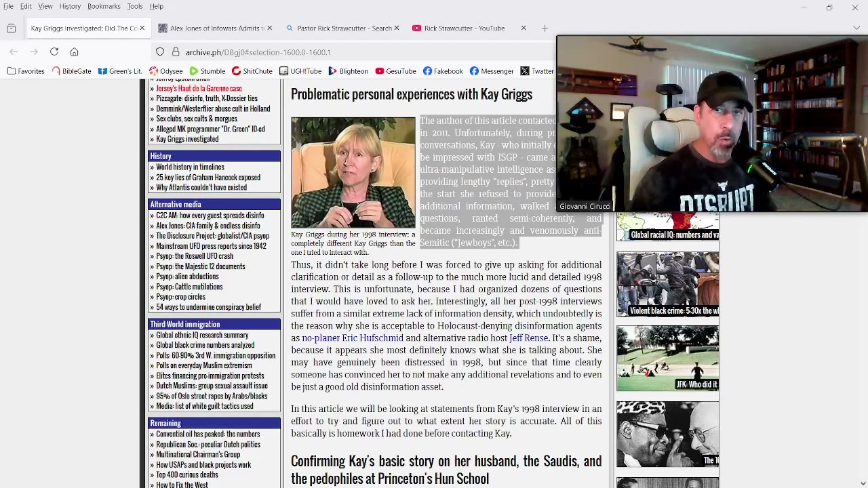This screenshot has height=488, width=868.
Task: Follow the Jeff Rense link
Action: pos(529,338)
